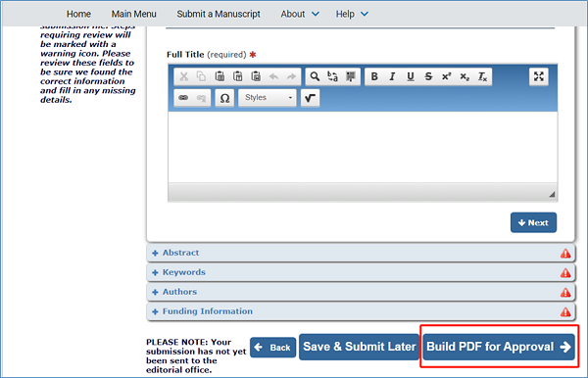The image size is (588, 378).
Task: Expand the Funding Information section
Action: (361, 311)
